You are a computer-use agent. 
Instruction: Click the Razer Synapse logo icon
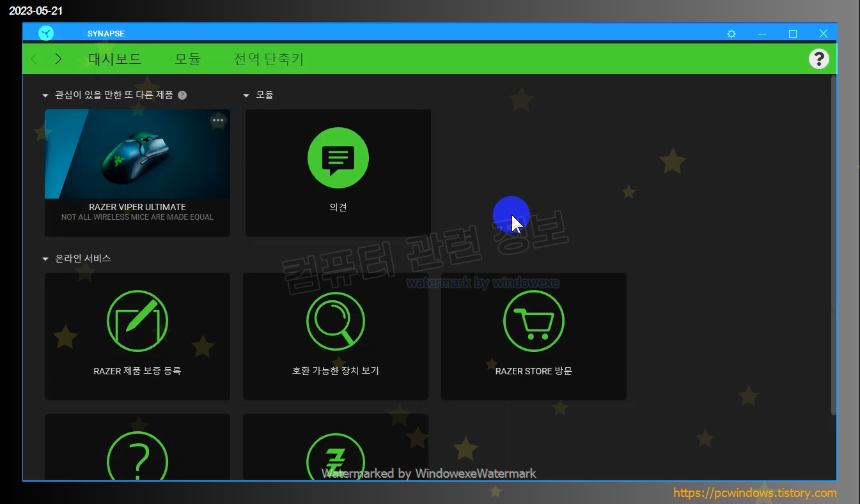click(x=46, y=33)
